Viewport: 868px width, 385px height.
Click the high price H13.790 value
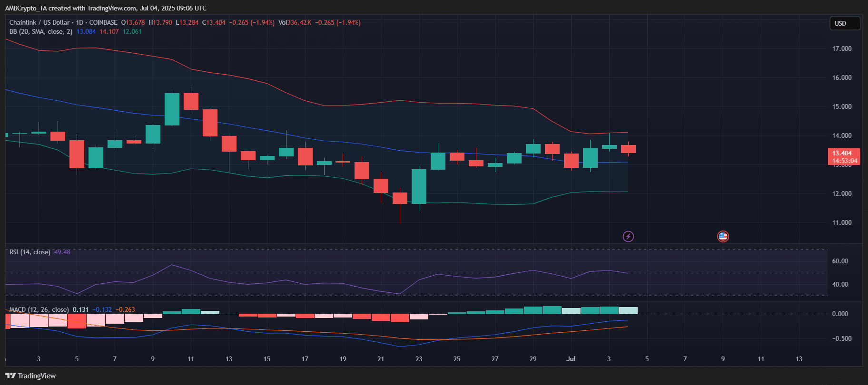click(x=160, y=22)
